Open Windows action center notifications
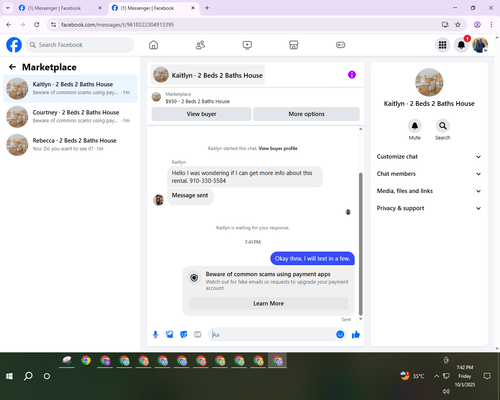The image size is (500, 400). (487, 376)
